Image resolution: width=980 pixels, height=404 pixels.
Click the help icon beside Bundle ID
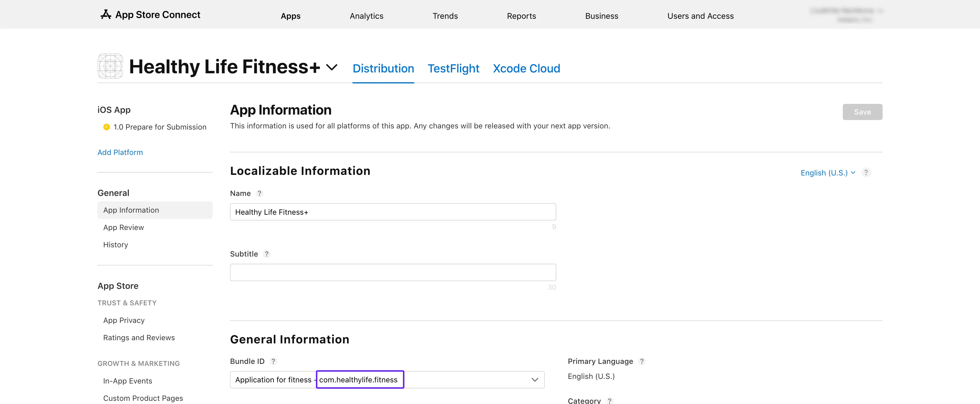(273, 361)
